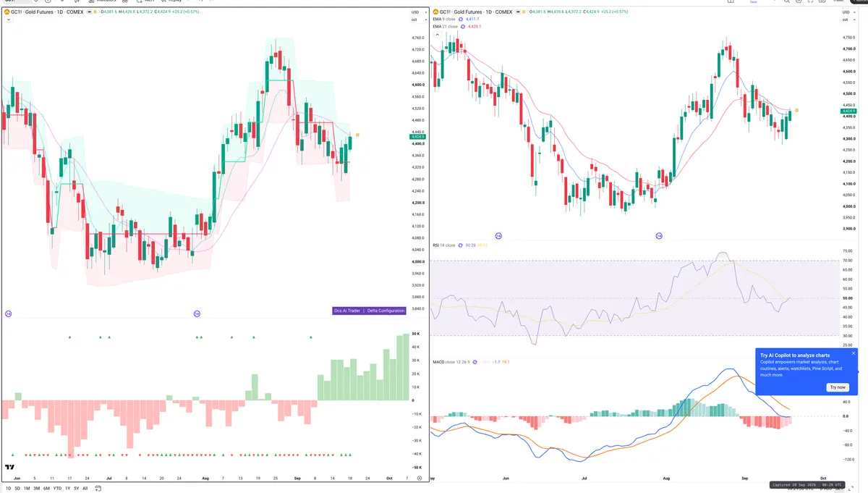
Task: Collapse the left chart legend chevron
Action: tap(8, 20)
